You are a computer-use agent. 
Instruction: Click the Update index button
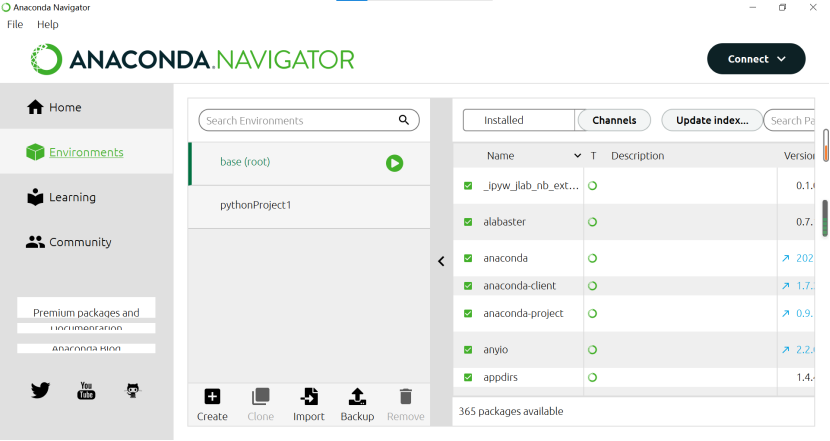click(x=712, y=120)
